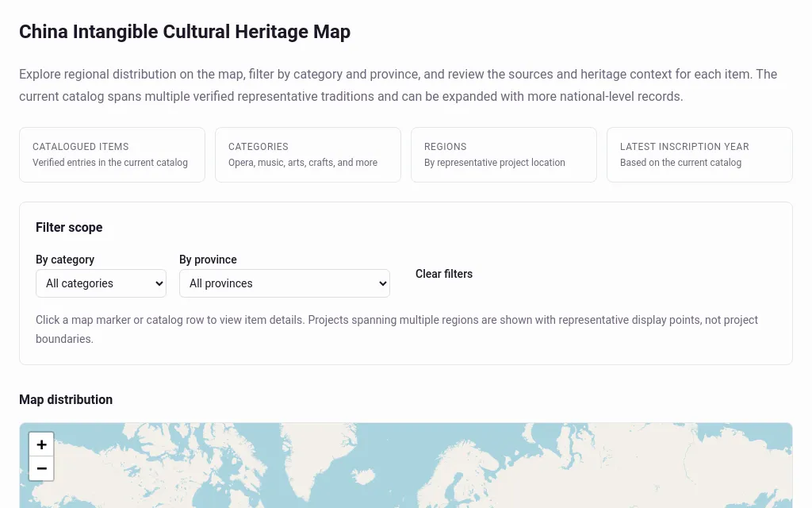Click the Map distribution heading
Screen dimensions: 812x508
coord(66,400)
